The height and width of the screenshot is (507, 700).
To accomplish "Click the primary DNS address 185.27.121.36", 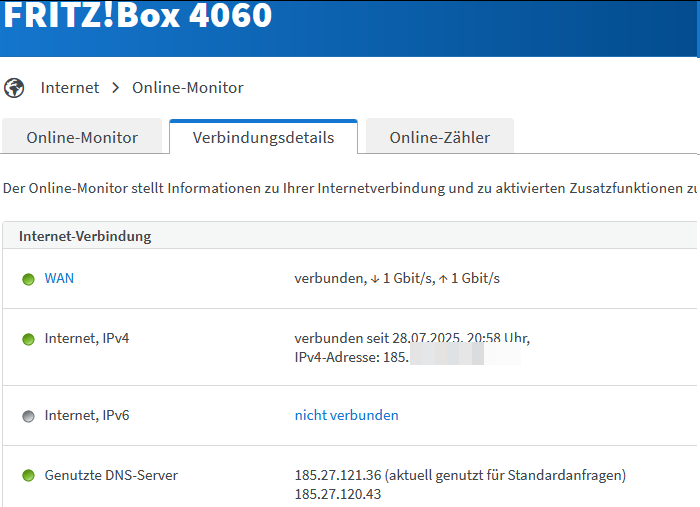I will [337, 475].
